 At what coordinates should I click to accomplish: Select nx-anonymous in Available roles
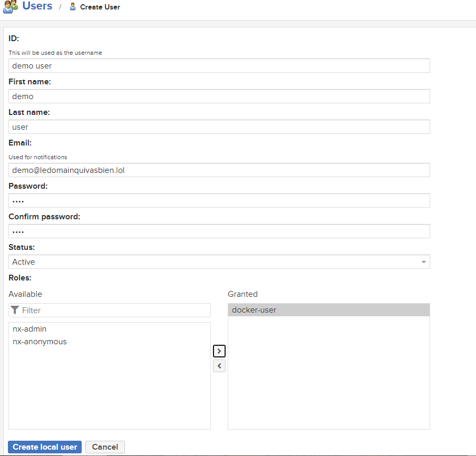point(40,342)
